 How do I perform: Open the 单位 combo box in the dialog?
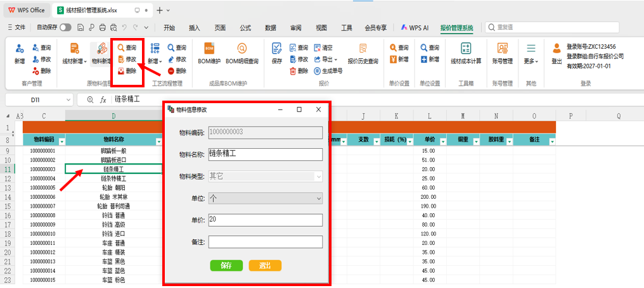tap(266, 198)
